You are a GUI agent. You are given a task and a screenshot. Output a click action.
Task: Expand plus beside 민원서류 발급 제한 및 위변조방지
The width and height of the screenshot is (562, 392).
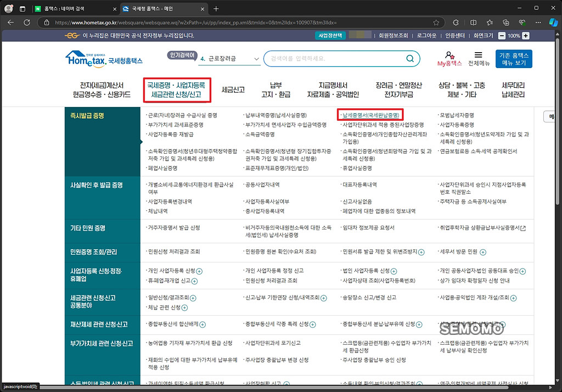pyautogui.click(x=421, y=252)
